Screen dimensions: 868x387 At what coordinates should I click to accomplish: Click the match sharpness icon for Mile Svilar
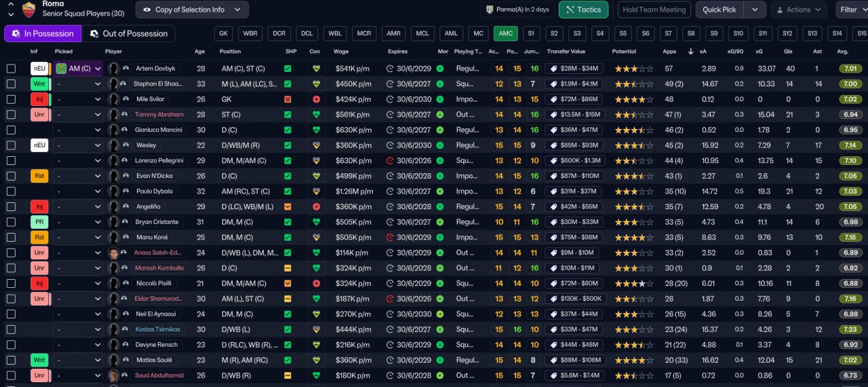[x=288, y=99]
